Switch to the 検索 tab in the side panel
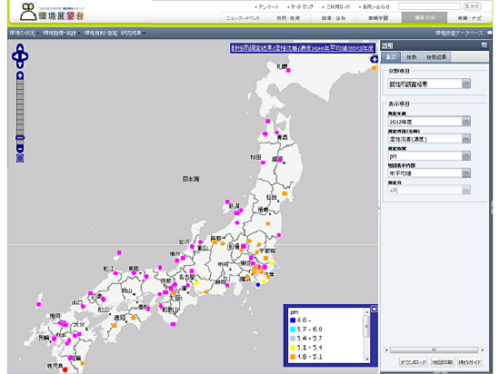The height and width of the screenshot is (374, 500). pos(411,57)
